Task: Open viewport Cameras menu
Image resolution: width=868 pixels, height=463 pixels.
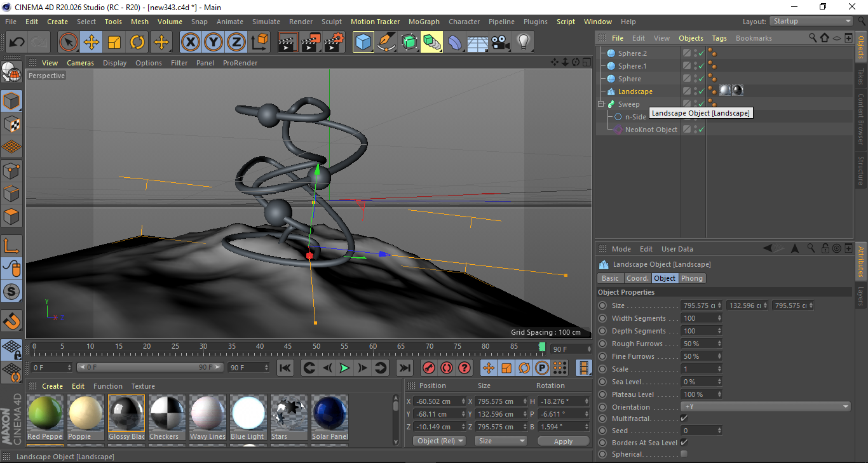Action: click(80, 63)
